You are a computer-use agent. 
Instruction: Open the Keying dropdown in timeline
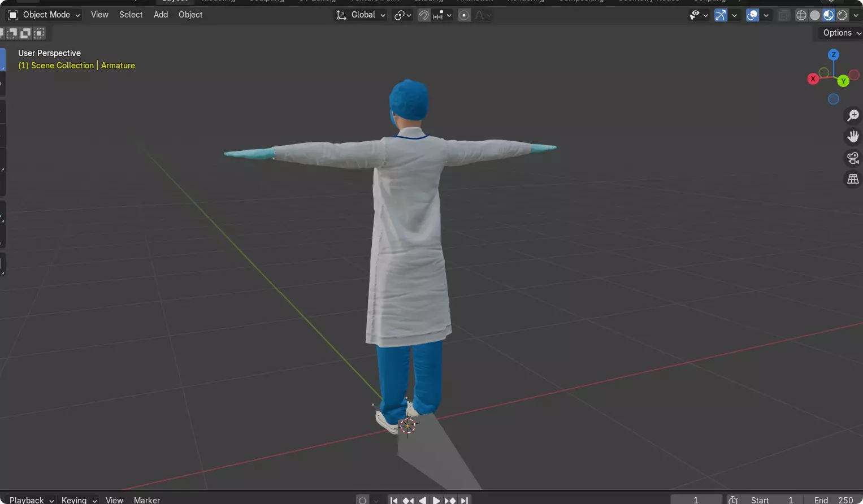pos(79,500)
